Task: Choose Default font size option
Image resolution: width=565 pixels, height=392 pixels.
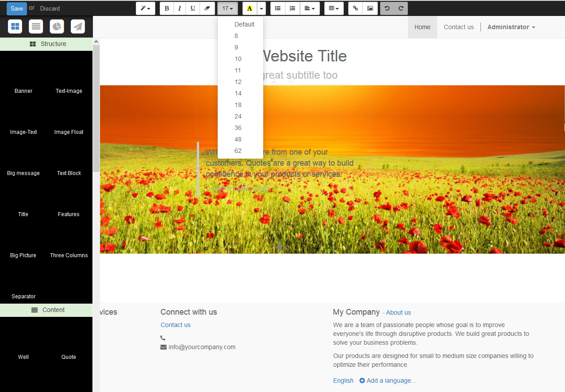Action: tap(244, 24)
